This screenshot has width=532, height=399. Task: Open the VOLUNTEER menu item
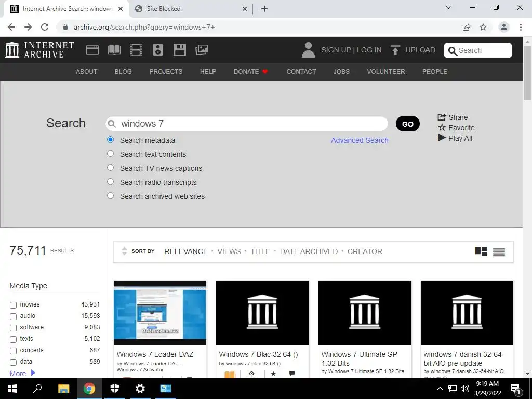(386, 72)
